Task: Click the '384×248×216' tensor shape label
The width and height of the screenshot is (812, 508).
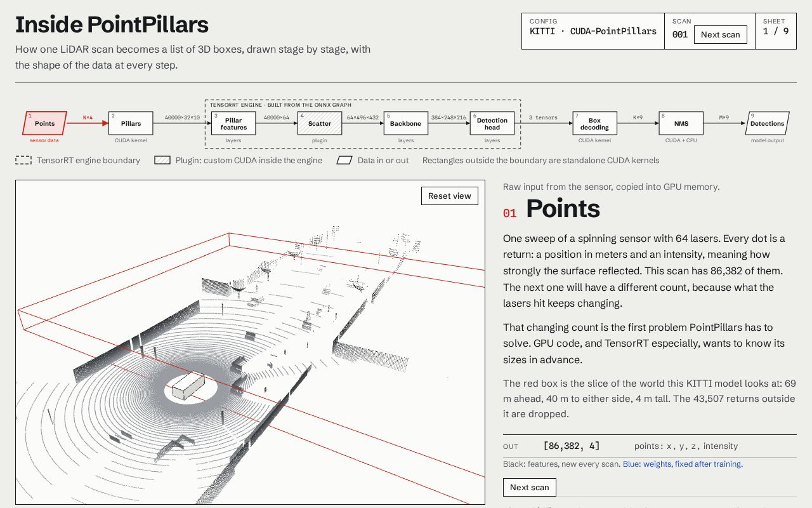Action: point(449,117)
